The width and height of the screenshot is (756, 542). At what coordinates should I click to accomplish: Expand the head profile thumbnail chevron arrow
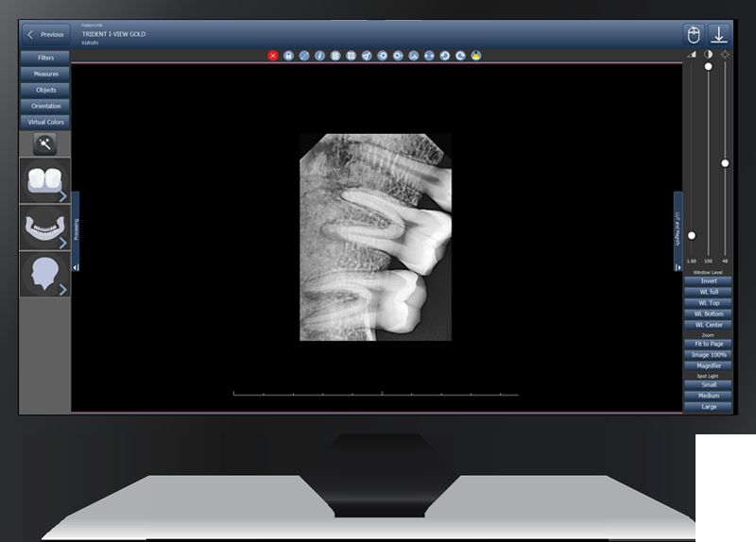(x=62, y=290)
